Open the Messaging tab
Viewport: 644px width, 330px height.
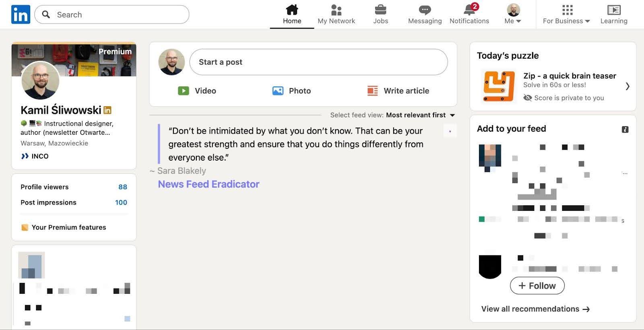click(425, 14)
